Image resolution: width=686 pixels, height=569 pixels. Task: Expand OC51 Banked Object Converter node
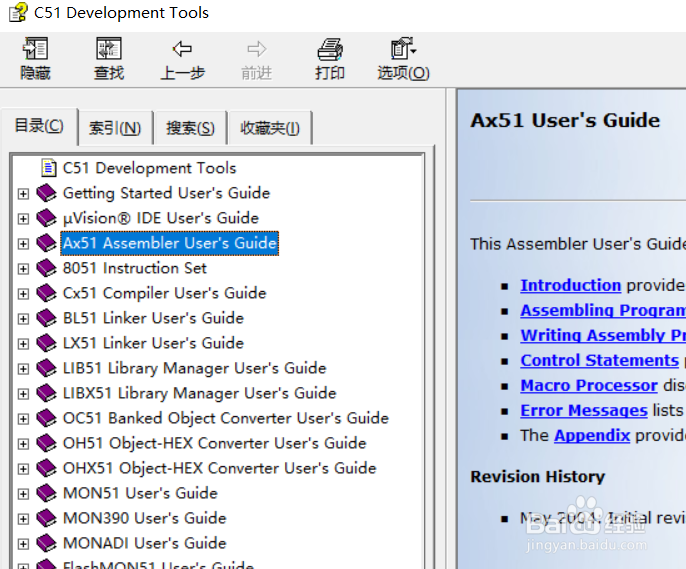click(23, 419)
